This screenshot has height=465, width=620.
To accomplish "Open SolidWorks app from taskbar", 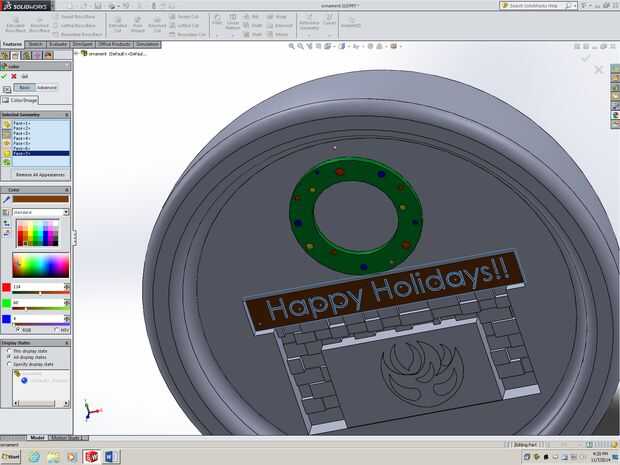I will [91, 457].
